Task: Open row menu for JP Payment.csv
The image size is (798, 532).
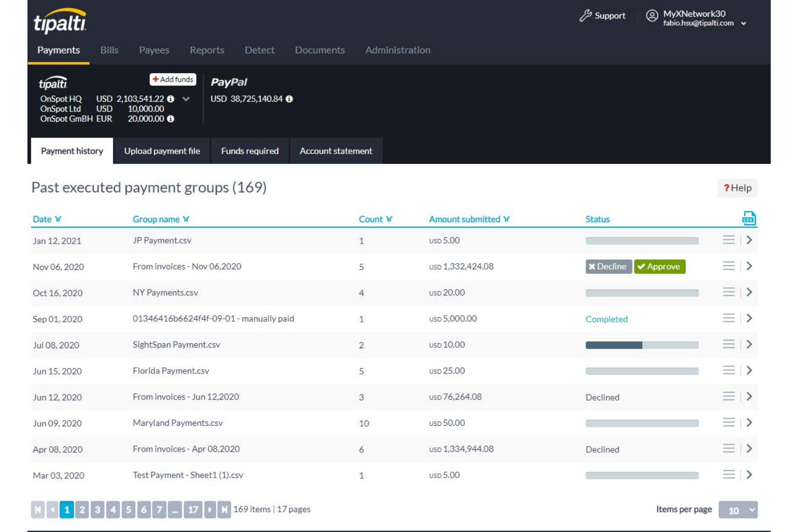Action: coord(728,240)
